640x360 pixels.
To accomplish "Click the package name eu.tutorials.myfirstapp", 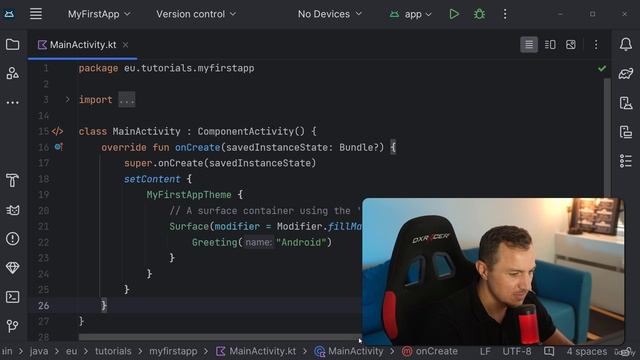I will click(x=189, y=68).
